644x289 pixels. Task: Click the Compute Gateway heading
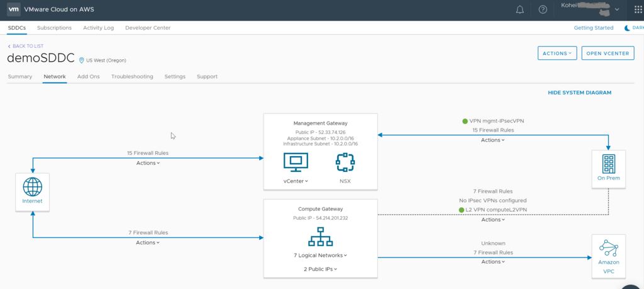(320, 209)
